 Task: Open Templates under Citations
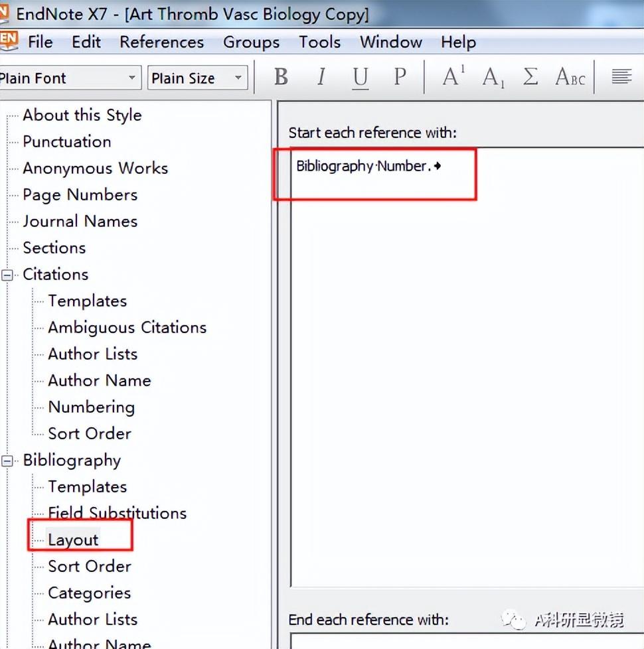88,301
